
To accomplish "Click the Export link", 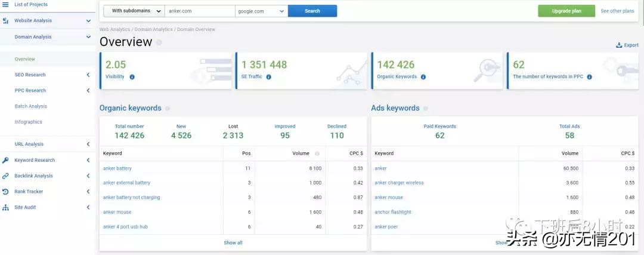I will [631, 45].
